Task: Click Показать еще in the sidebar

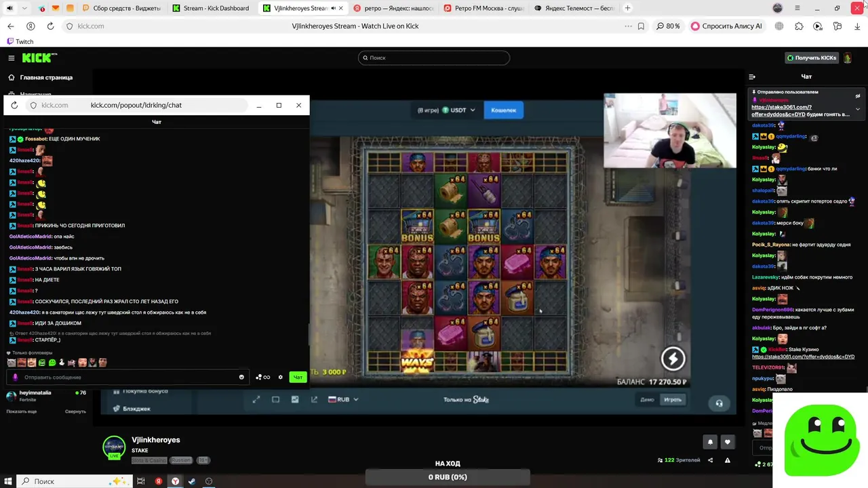Action: (22, 411)
